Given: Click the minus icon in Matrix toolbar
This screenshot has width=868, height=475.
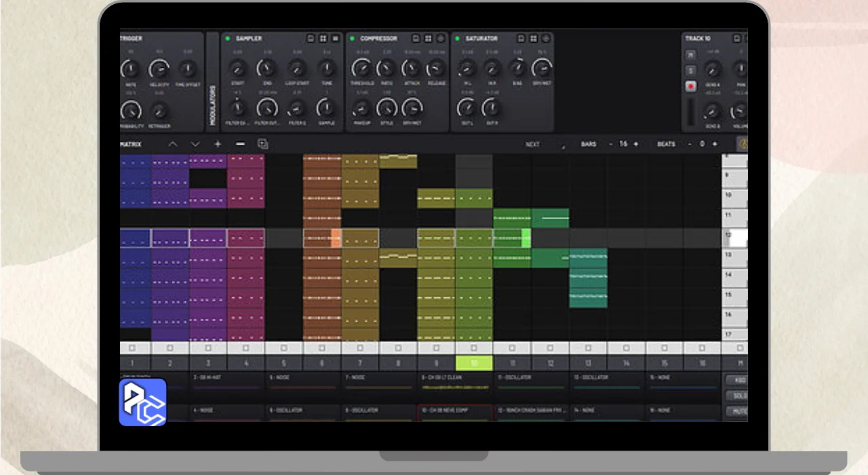Looking at the screenshot, I should pyautogui.click(x=240, y=144).
